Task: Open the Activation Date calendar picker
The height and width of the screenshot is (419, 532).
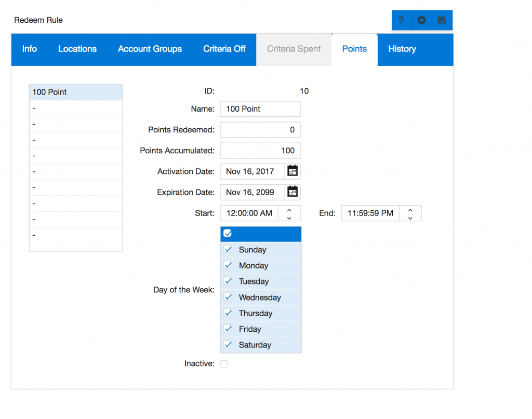Action: pos(292,171)
